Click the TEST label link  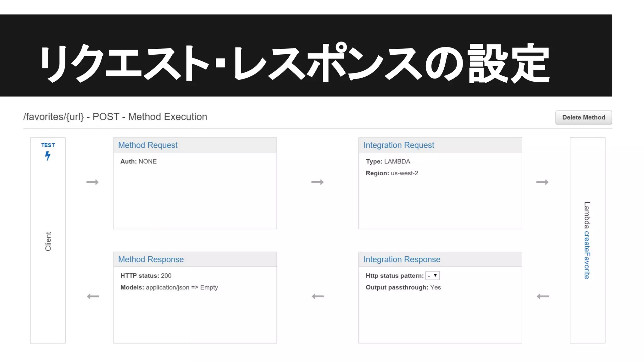click(x=48, y=145)
